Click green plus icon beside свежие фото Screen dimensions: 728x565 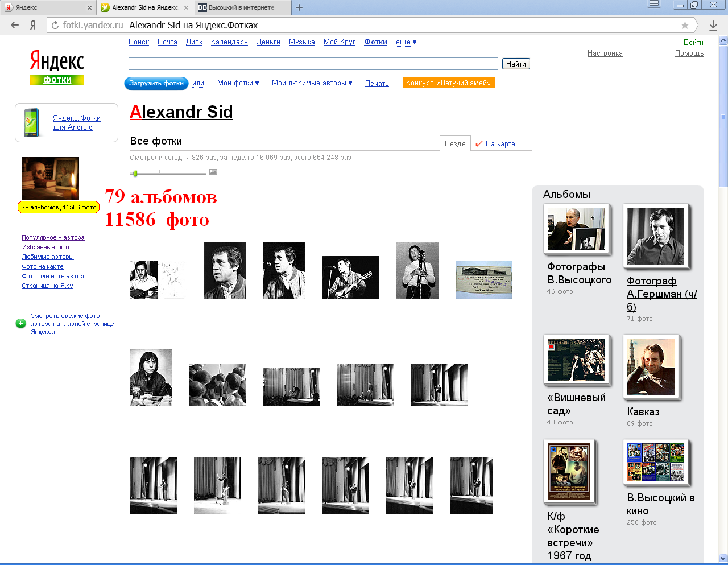(20, 323)
